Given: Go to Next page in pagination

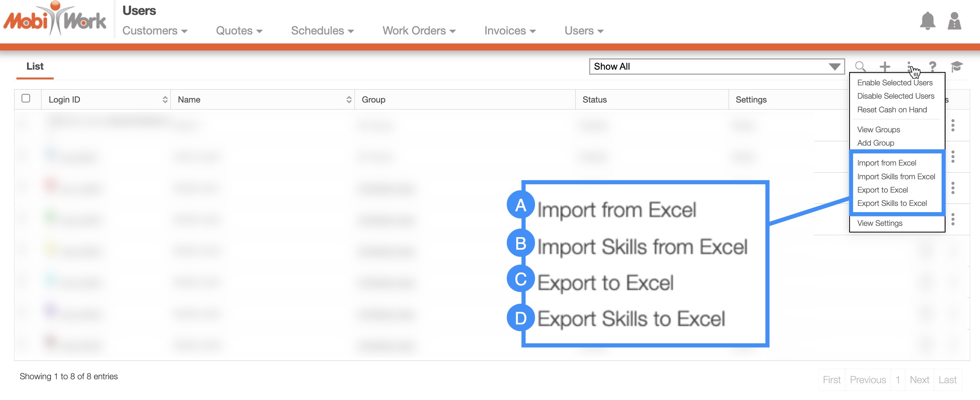Looking at the screenshot, I should (919, 380).
